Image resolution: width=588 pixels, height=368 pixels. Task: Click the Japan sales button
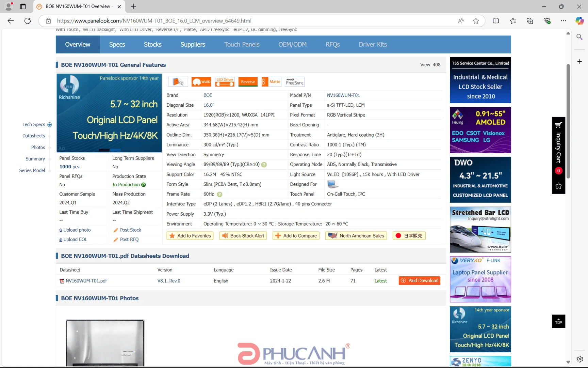coord(409,236)
